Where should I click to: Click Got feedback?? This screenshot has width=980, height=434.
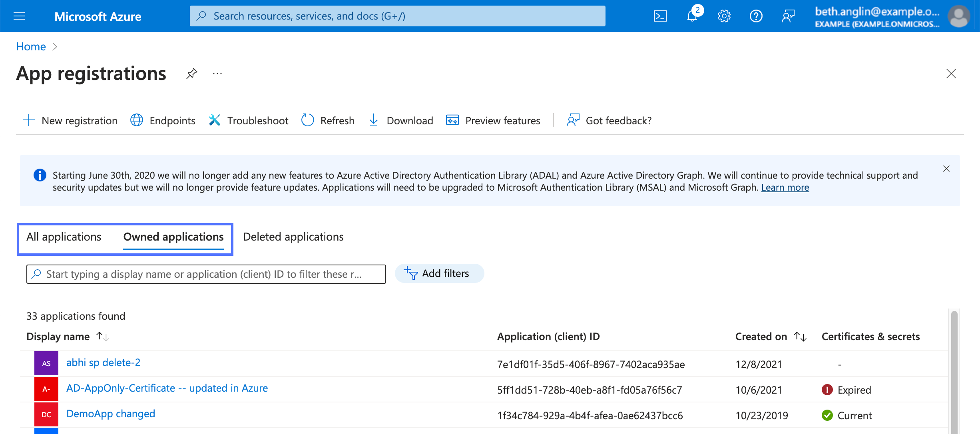pyautogui.click(x=609, y=120)
